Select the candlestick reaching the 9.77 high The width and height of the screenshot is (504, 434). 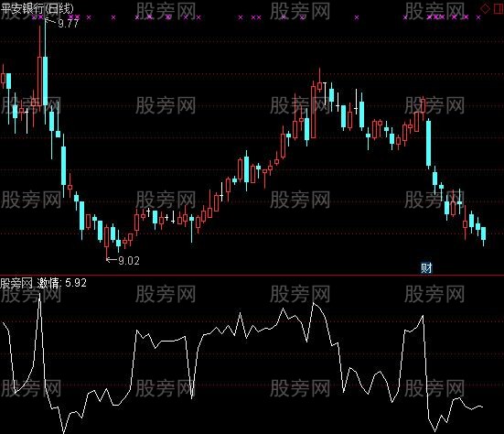coord(46,71)
